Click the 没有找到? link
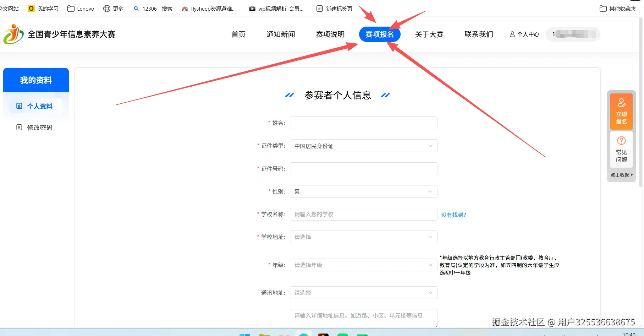 click(x=453, y=215)
